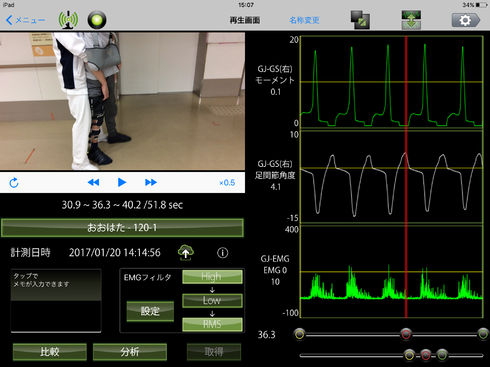This screenshot has width=490, height=367.
Task: Click the 再生画面 title
Action: pos(245,20)
